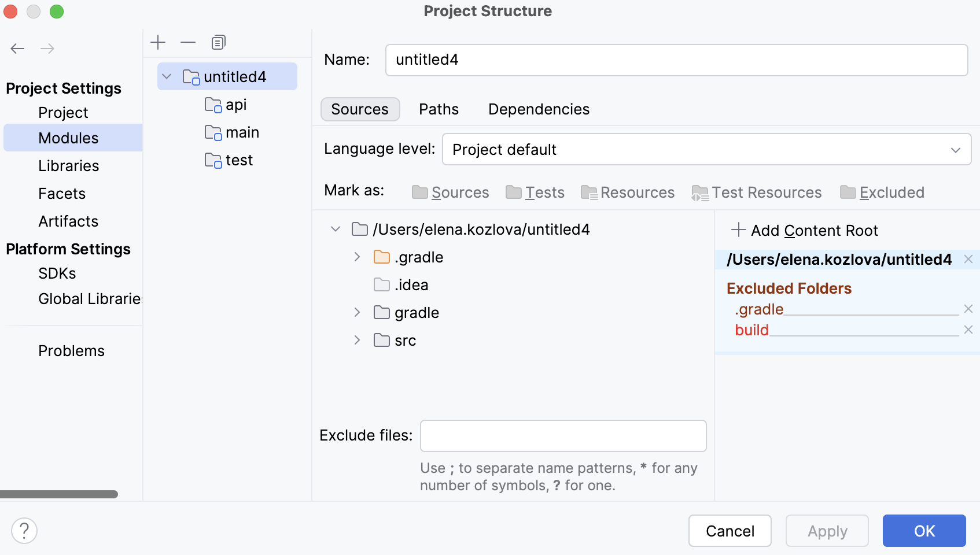Click the test module folder icon

[213, 160]
